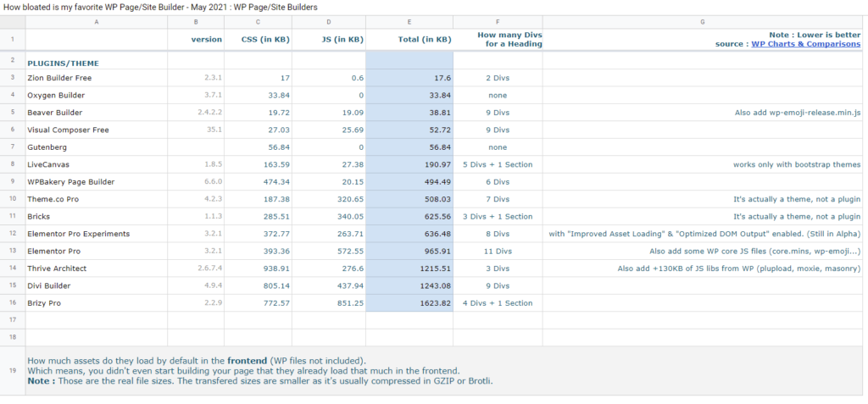The image size is (868, 404).
Task: Select column A header
Action: click(x=97, y=22)
